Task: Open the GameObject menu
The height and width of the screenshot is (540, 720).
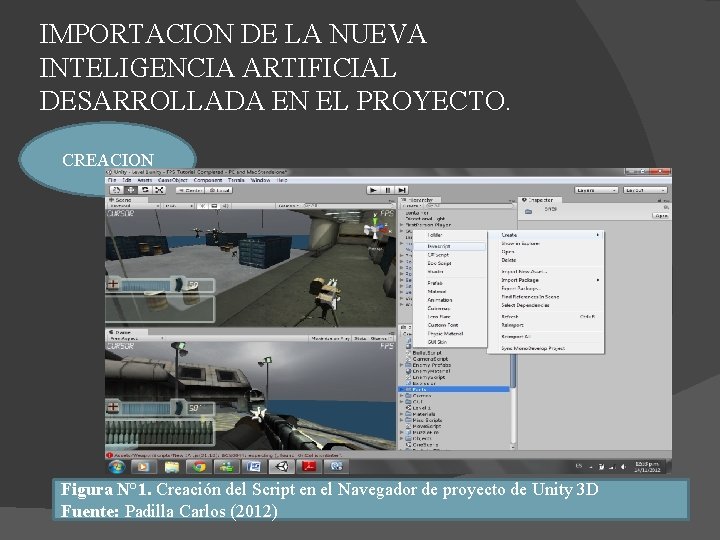Action: [x=173, y=180]
